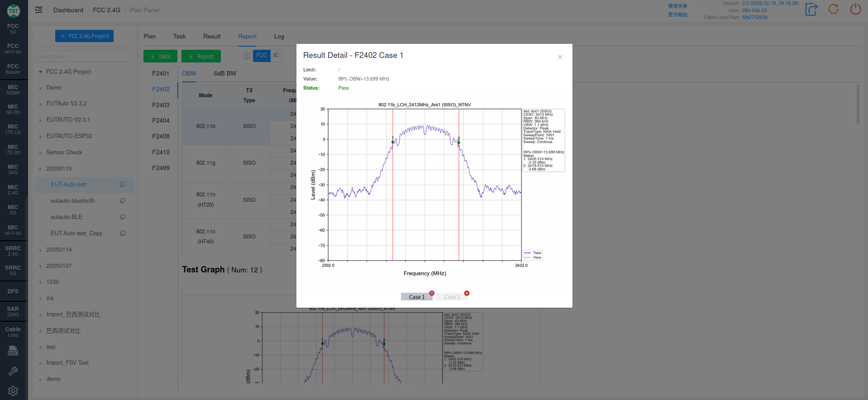Screen dimensions: 868x400
Task: Click the project search input field
Action: coord(84,56)
